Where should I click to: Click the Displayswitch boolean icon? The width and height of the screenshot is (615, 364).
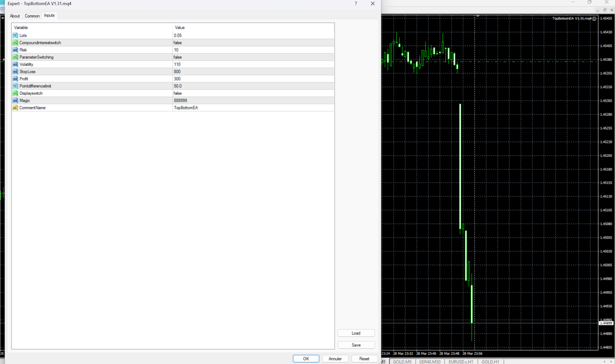click(x=15, y=93)
